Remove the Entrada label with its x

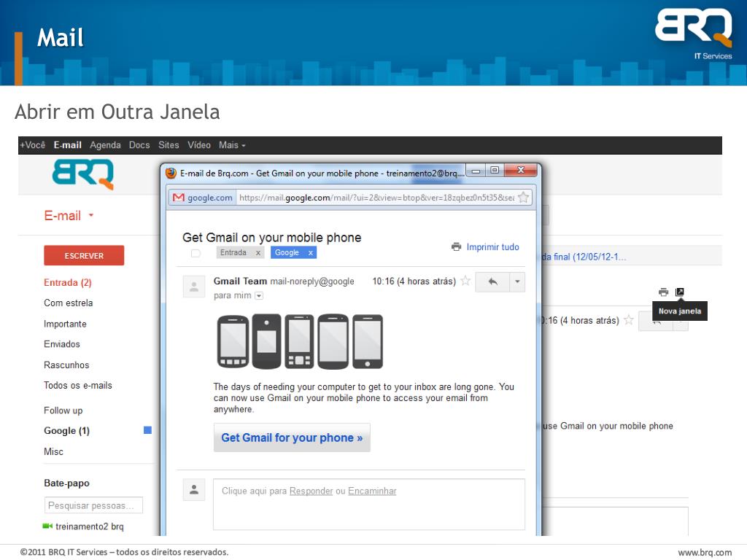click(258, 253)
